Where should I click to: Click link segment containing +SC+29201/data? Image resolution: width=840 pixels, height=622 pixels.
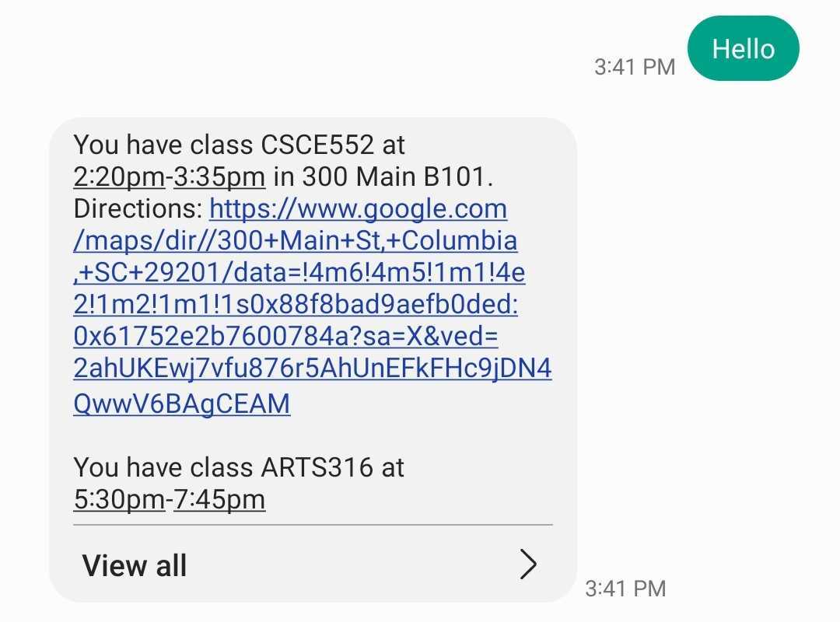(299, 272)
